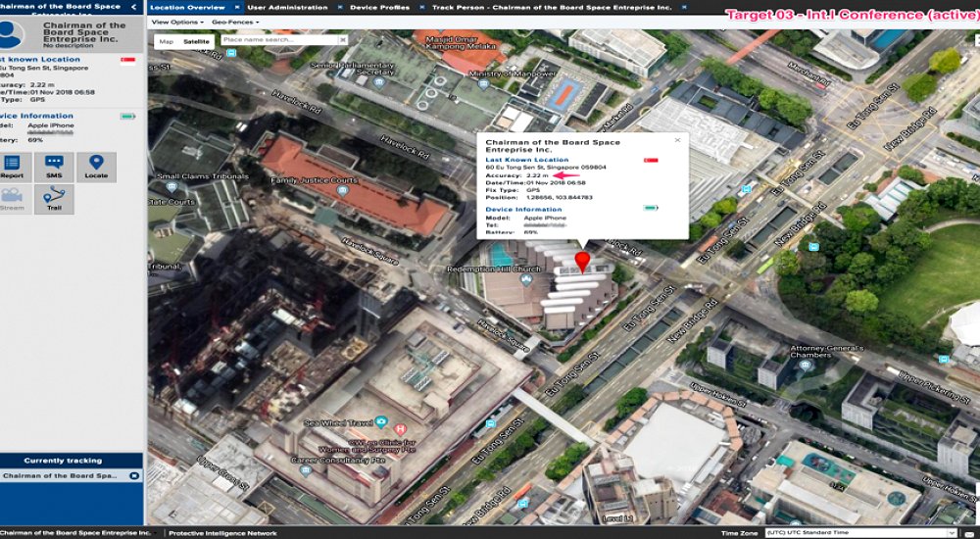The height and width of the screenshot is (539, 980).
Task: Click the Accuracy 2.22 m value in the sidebar
Action: 42,84
